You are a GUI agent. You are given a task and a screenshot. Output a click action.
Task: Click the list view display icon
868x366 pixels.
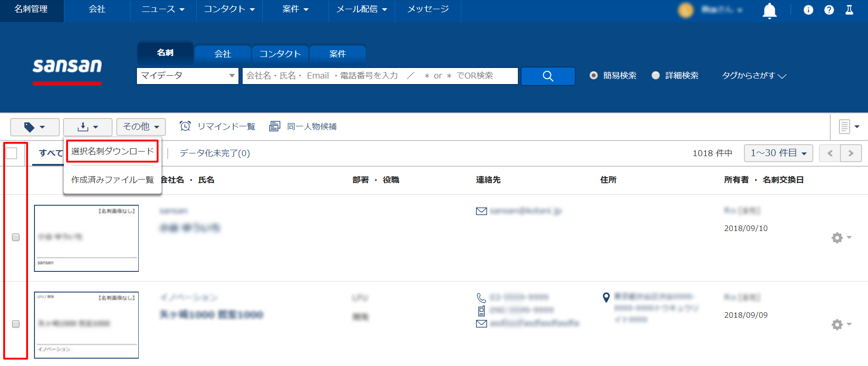click(848, 127)
